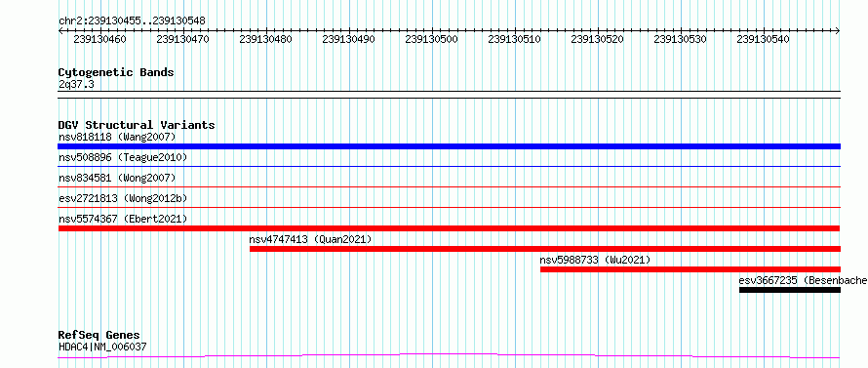Click the 2q37.3 cytogenetic band label
868x368 pixels.
click(x=76, y=84)
